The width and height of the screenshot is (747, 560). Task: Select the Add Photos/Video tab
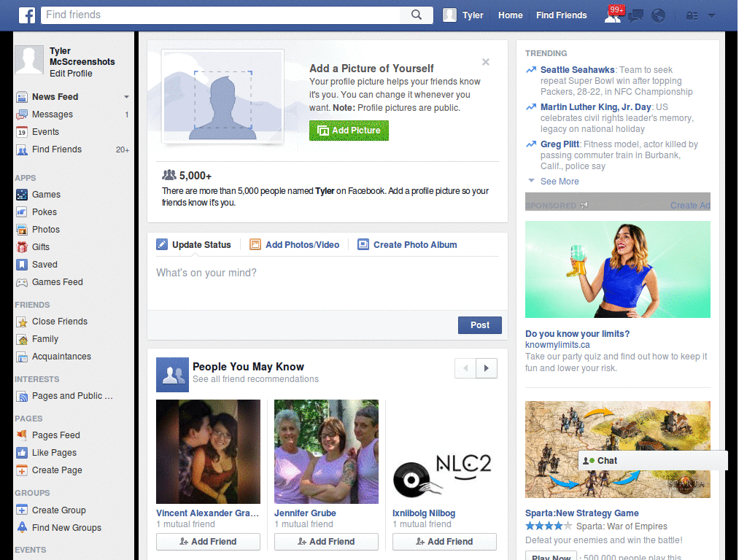(295, 245)
